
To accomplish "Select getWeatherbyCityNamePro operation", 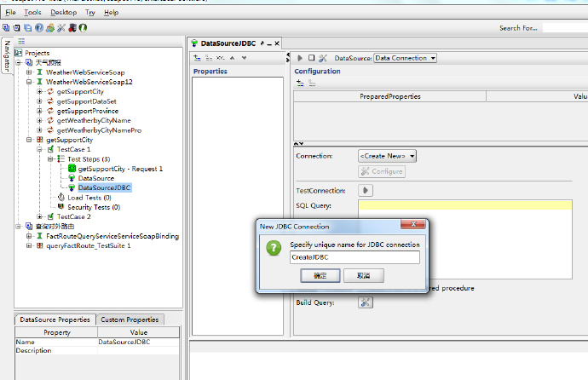I will 99,130.
